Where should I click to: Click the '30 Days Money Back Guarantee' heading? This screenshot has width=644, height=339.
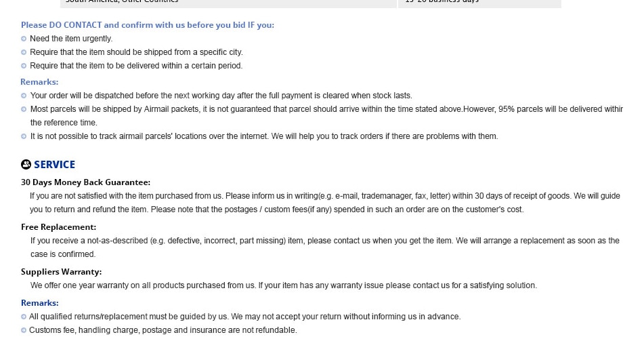85,182
